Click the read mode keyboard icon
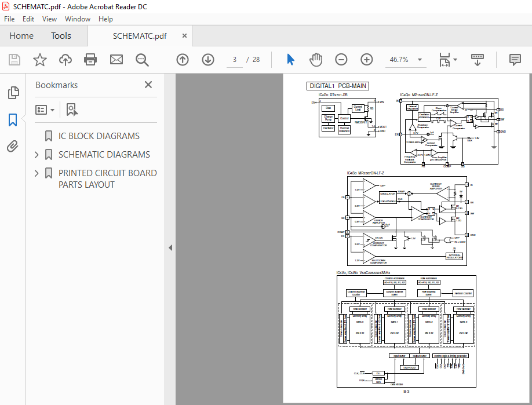 click(x=478, y=60)
